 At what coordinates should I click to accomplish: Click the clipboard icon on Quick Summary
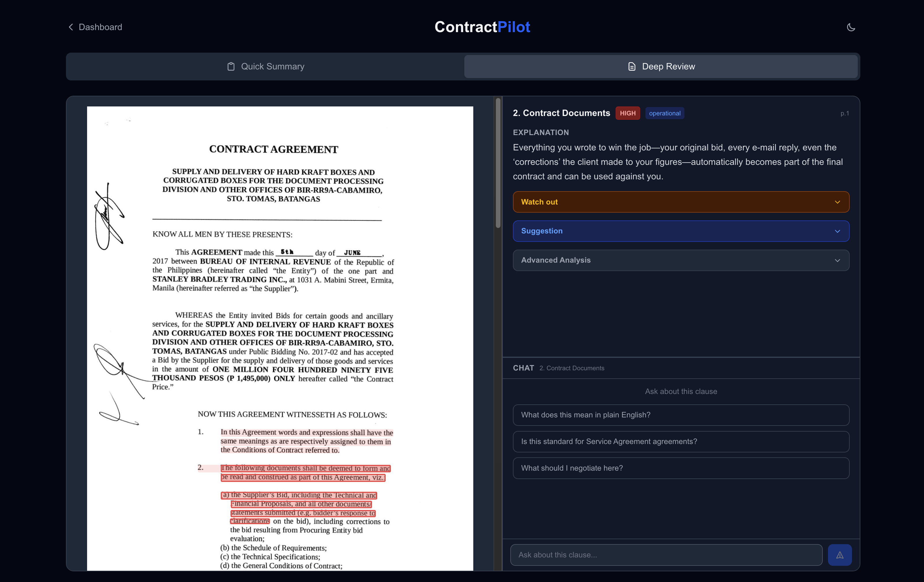point(231,67)
